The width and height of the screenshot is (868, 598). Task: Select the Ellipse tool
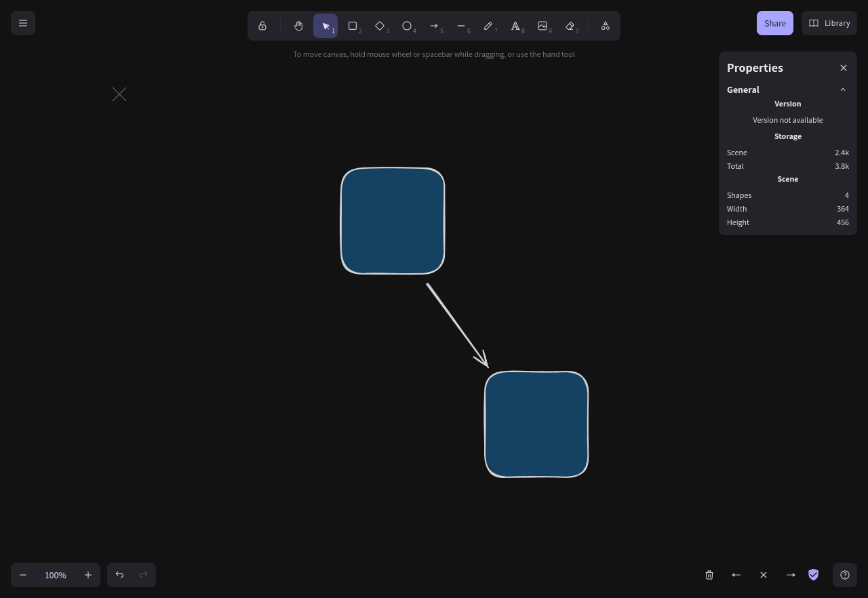[x=407, y=26]
